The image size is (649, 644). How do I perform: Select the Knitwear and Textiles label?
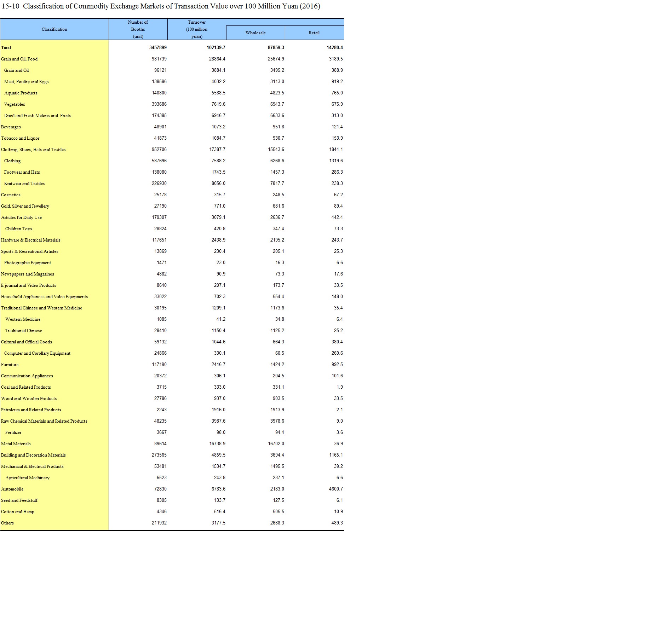tap(24, 184)
